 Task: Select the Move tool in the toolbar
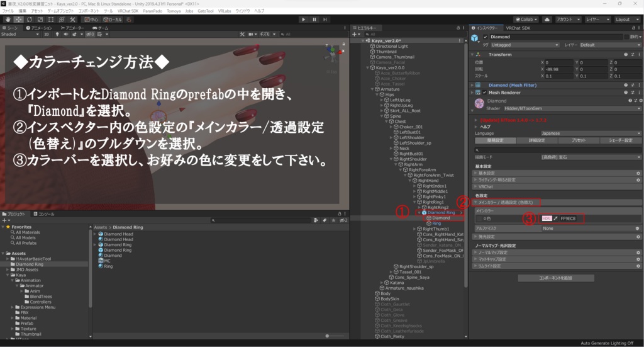(19, 20)
